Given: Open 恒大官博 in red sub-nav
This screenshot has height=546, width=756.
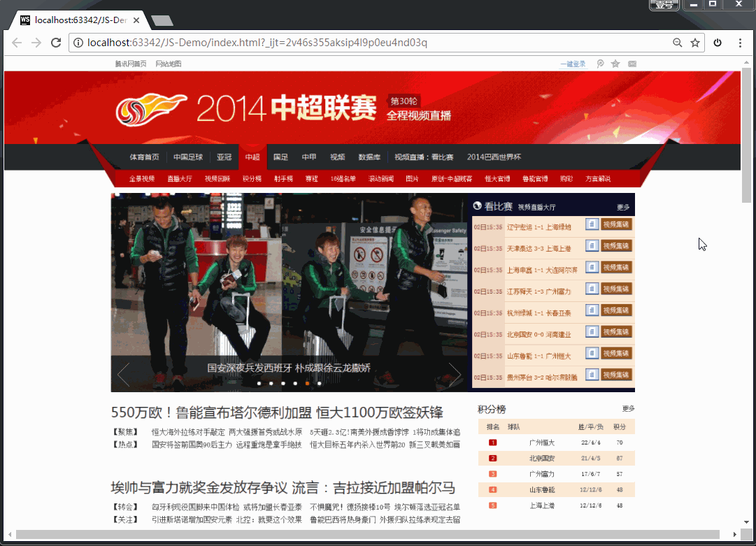Looking at the screenshot, I should (x=497, y=179).
